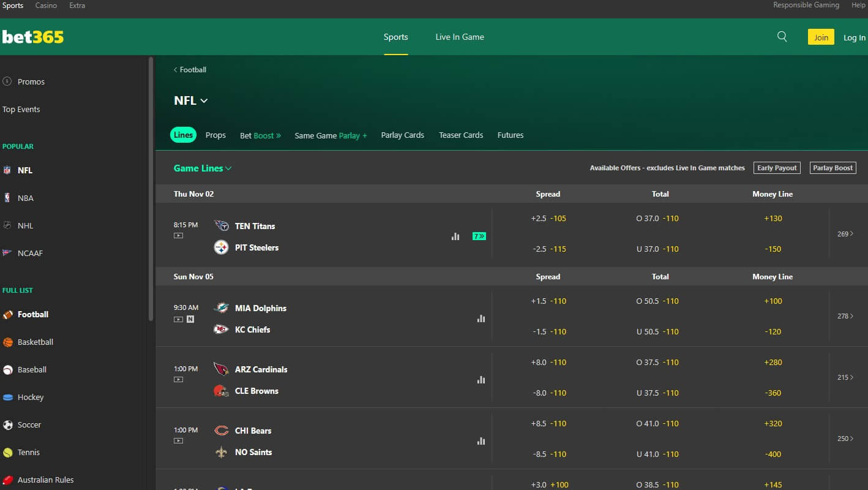Click the Football ball icon in full list
868x490 pixels.
[x=7, y=314]
